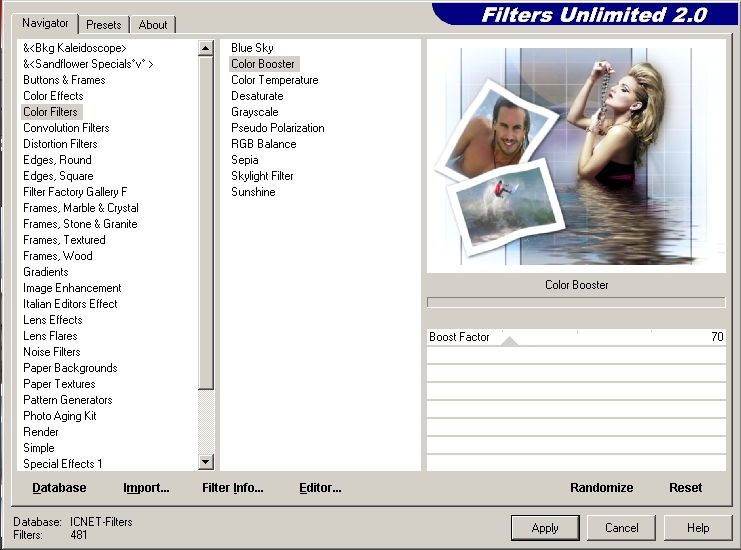This screenshot has width=741, height=550.
Task: Open the Editor... button
Action: point(320,488)
